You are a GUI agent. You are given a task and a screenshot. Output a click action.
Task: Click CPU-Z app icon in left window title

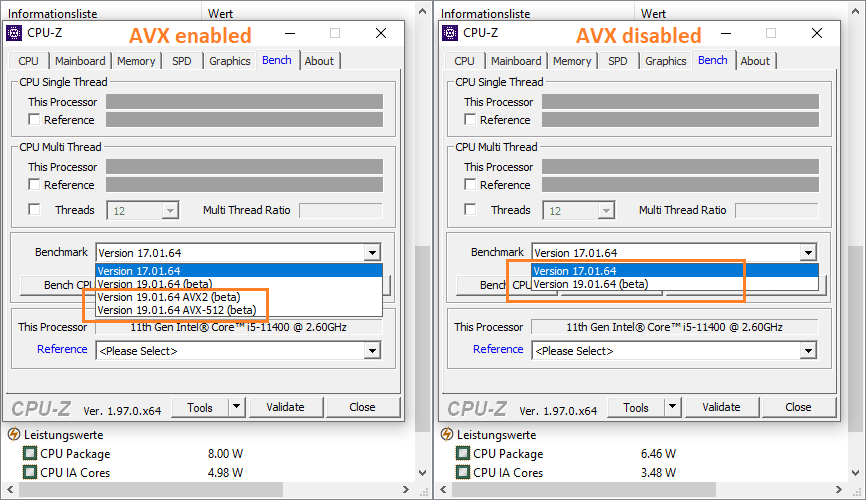coord(14,33)
